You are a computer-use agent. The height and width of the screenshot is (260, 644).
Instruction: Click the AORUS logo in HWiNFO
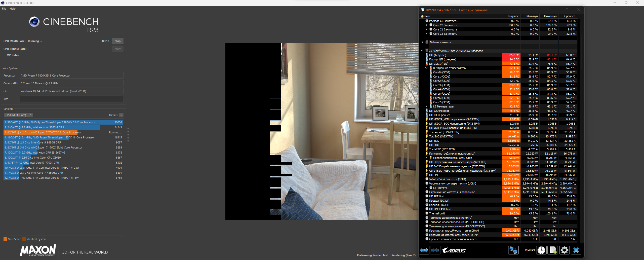(x=454, y=250)
